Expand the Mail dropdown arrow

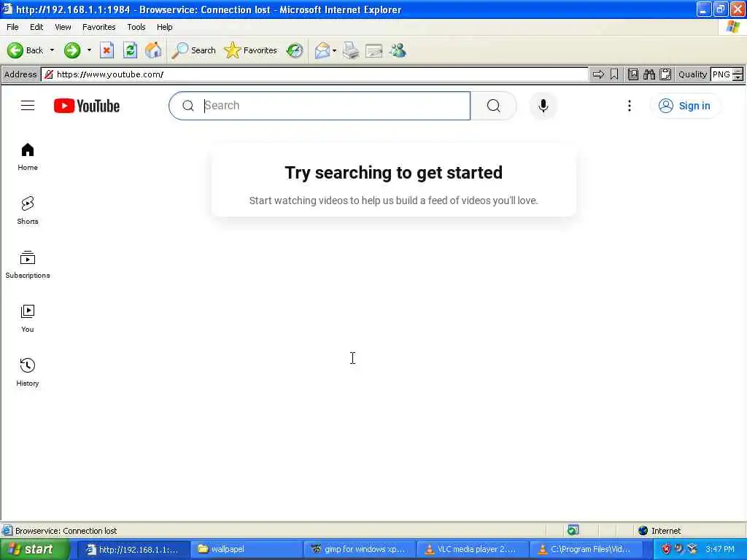334,50
